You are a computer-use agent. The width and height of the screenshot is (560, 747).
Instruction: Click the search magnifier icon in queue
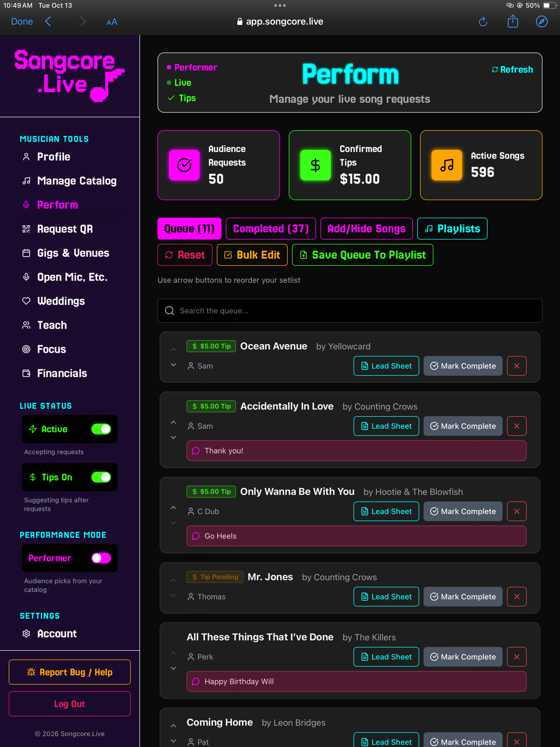coord(170,311)
